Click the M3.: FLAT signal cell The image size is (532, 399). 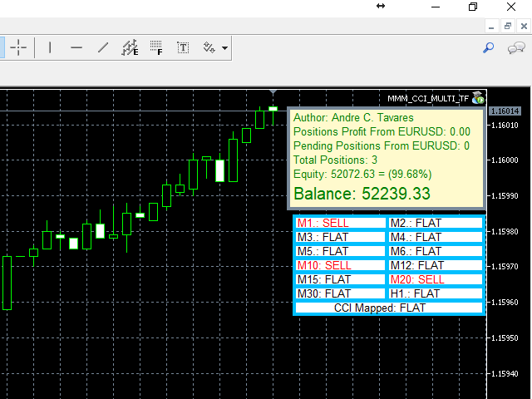pyautogui.click(x=340, y=237)
